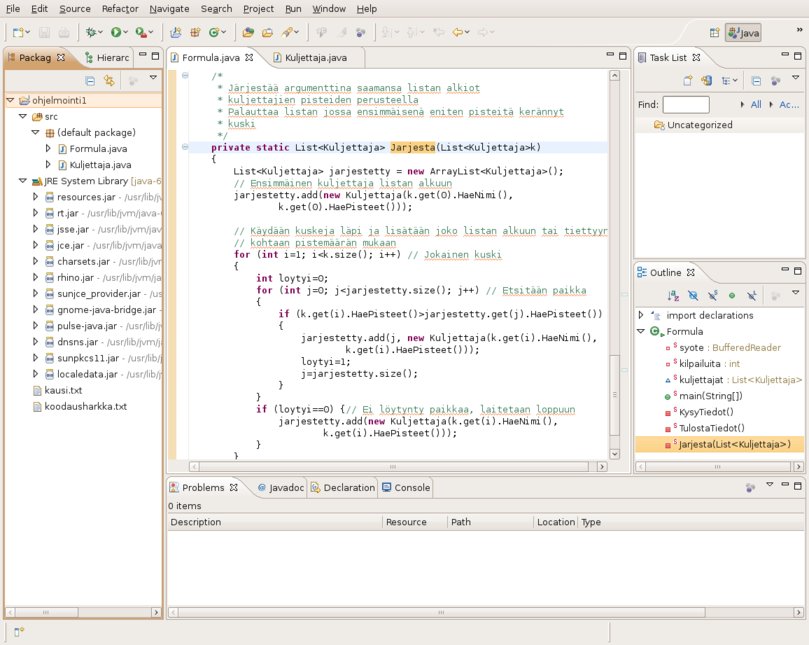
Task: Toggle Hide Non-Public Members in Outline
Action: (732, 295)
